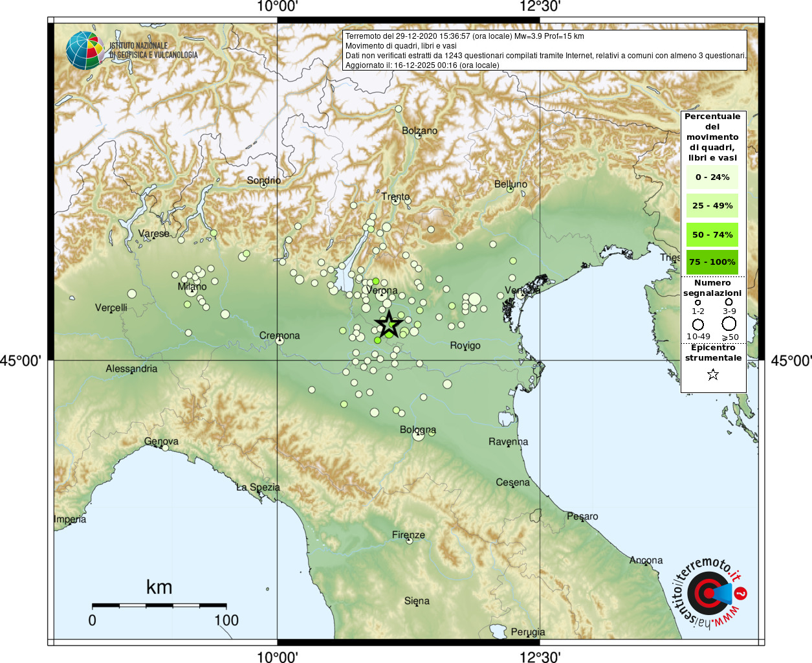
Task: Click the Verona city label
Action: (382, 291)
